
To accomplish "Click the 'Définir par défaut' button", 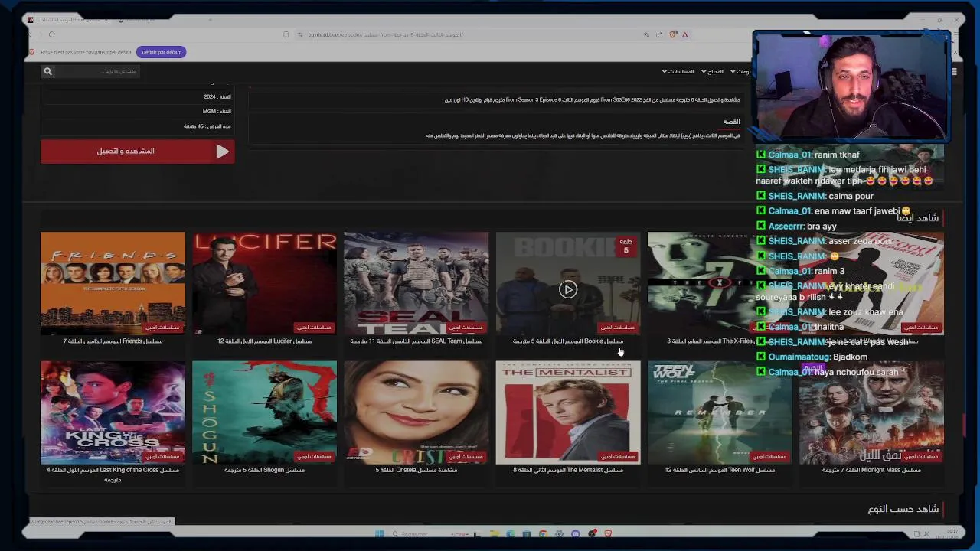I will tap(161, 52).
